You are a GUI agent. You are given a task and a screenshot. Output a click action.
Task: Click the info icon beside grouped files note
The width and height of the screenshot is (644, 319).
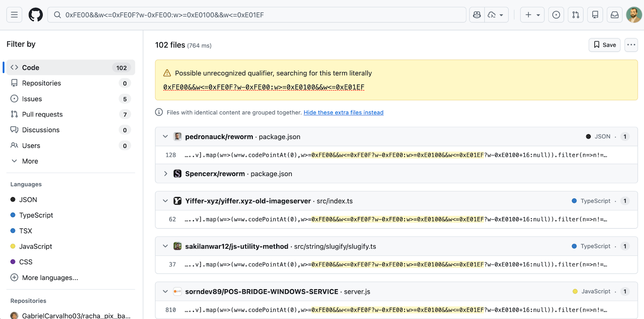pyautogui.click(x=159, y=112)
